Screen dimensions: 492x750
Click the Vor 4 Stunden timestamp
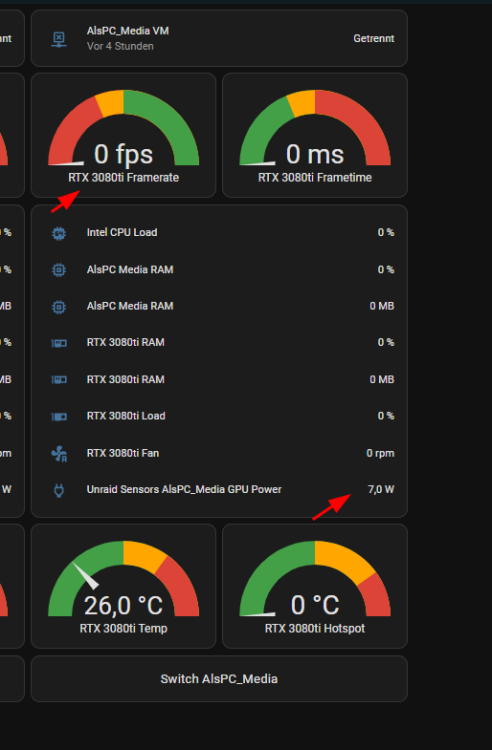click(x=120, y=46)
